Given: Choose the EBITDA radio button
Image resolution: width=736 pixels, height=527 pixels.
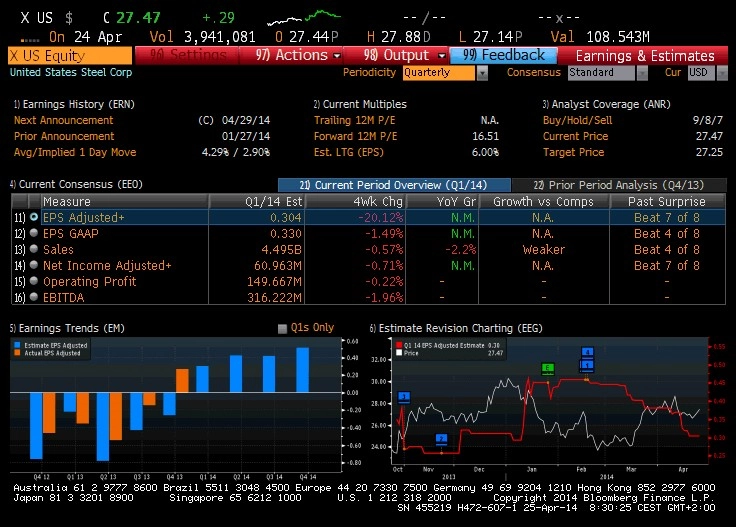Looking at the screenshot, I should click(34, 297).
